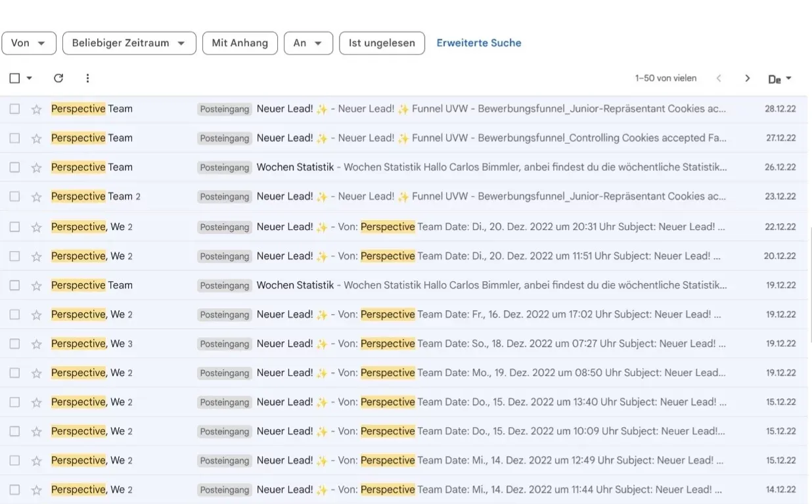This screenshot has height=504, width=812.
Task: Star the email dated 28.12.22
Action: [37, 109]
